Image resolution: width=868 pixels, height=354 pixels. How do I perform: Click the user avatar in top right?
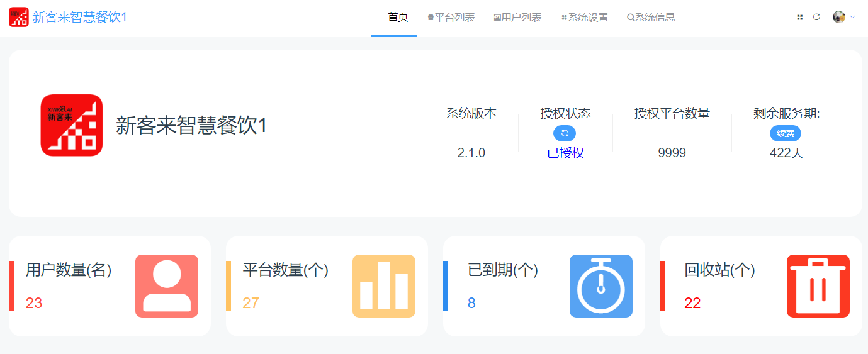click(838, 17)
